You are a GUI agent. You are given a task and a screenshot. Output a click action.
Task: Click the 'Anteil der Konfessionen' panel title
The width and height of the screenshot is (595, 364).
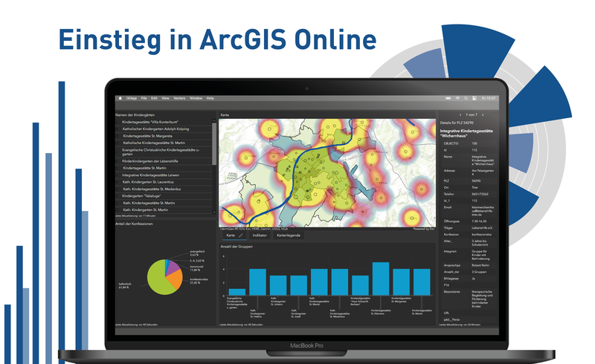(134, 224)
